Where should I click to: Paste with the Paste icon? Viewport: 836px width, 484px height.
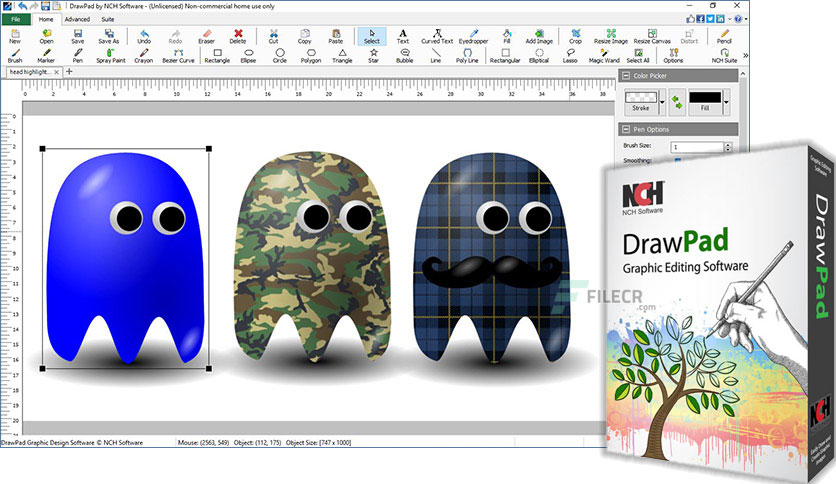[x=336, y=36]
